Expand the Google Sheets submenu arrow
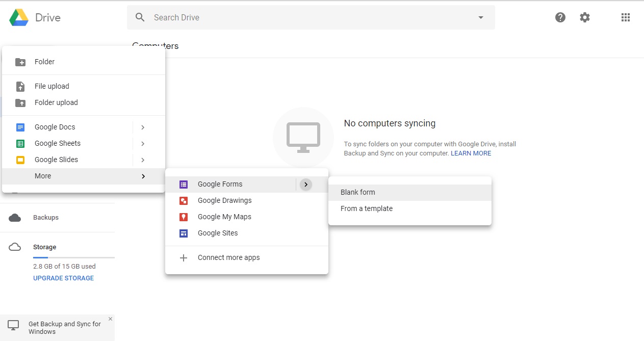This screenshot has width=644, height=341. click(143, 143)
